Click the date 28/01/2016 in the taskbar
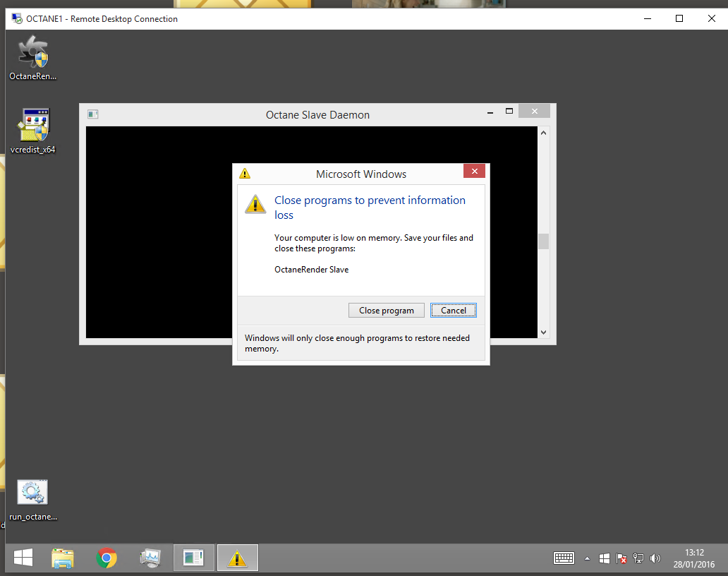The image size is (728, 576). [x=694, y=565]
